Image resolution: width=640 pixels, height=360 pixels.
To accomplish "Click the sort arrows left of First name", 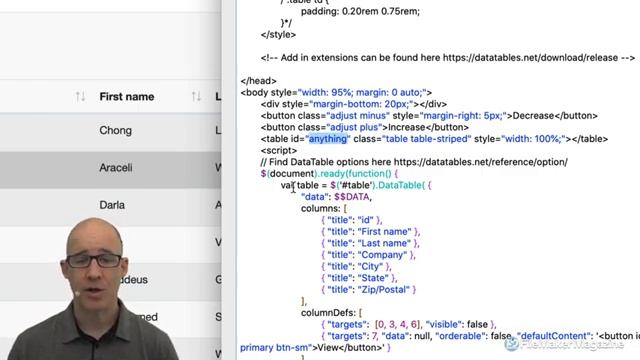I will (x=80, y=97).
